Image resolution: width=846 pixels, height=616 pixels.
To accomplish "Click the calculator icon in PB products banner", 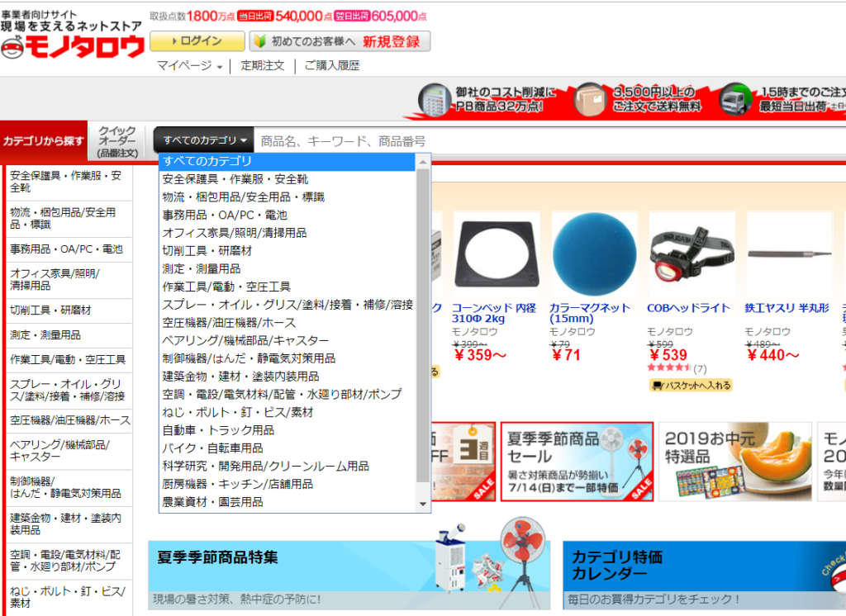I will click(434, 100).
